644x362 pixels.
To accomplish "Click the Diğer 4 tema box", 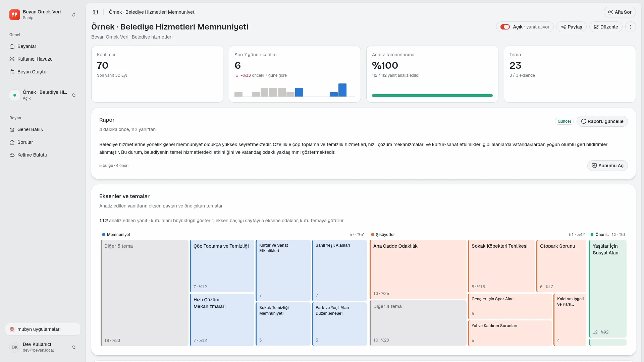I will point(418,323).
